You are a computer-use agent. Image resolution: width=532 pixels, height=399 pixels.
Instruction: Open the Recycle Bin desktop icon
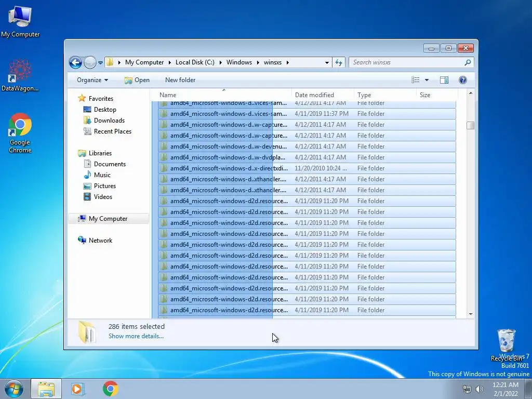pyautogui.click(x=506, y=345)
